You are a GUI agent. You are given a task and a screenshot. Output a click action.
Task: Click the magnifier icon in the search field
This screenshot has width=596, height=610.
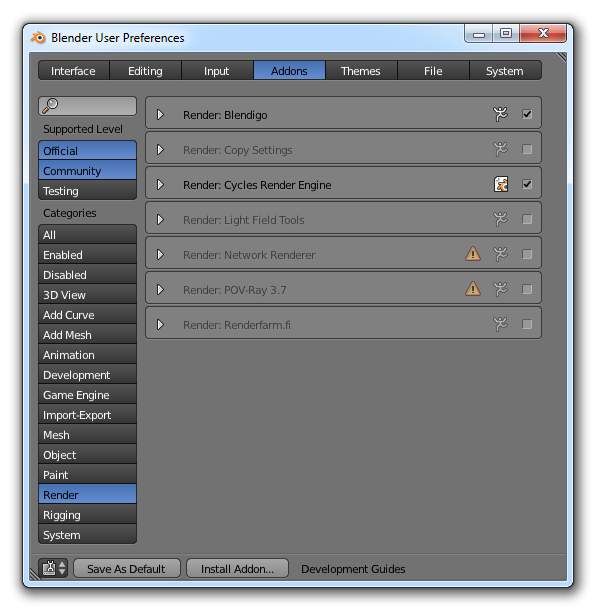[x=50, y=105]
